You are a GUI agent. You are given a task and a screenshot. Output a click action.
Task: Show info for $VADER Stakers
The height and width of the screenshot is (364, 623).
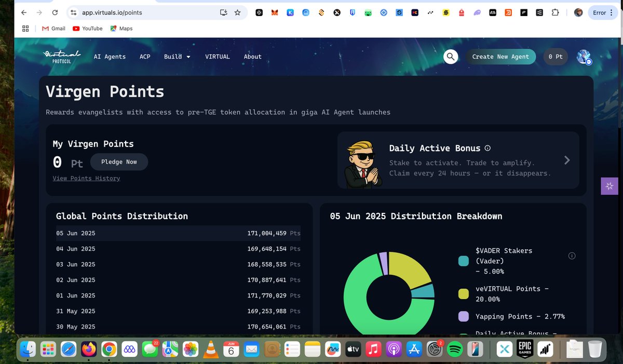[x=572, y=256]
